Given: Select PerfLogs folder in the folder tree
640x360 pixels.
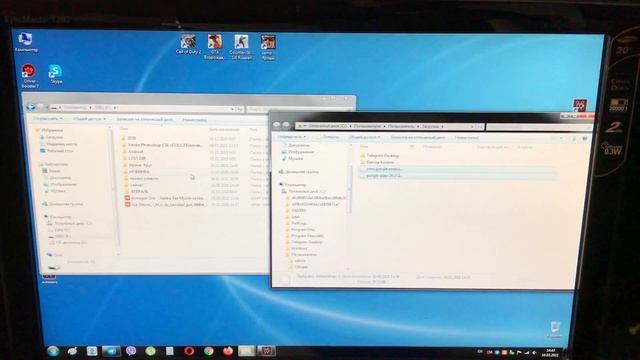Looking at the screenshot, I should tap(296, 223).
